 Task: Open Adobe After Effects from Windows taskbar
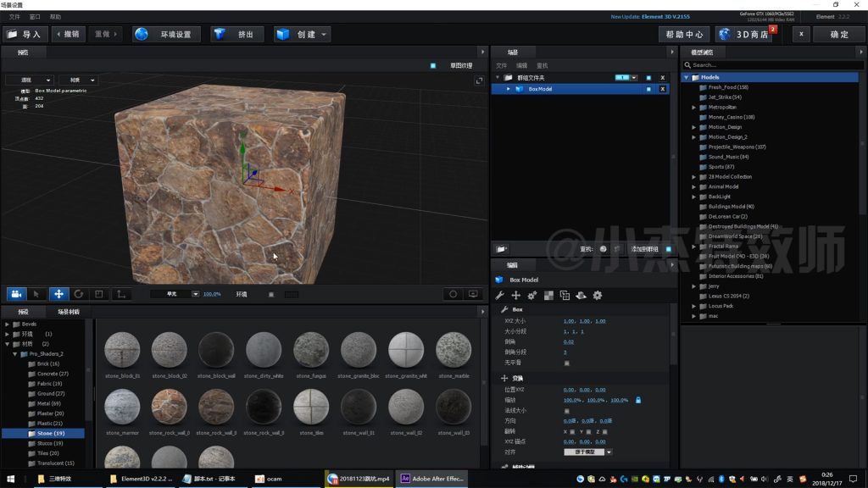(x=432, y=479)
